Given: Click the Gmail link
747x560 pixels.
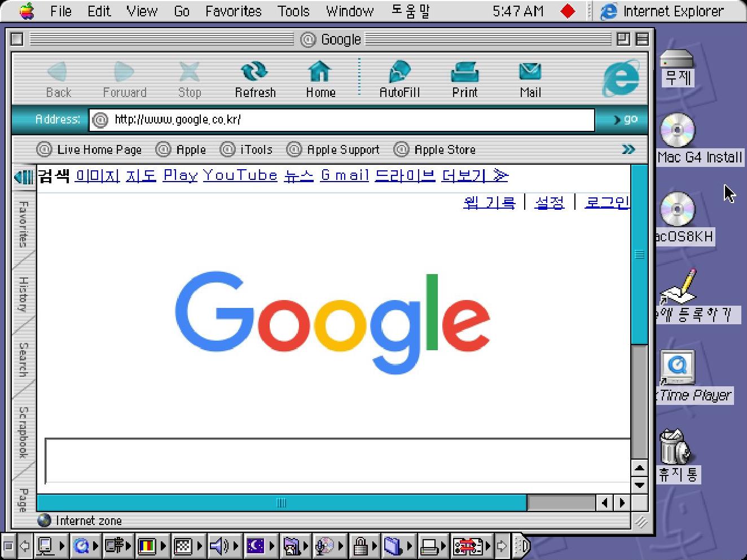Looking at the screenshot, I should (x=344, y=176).
